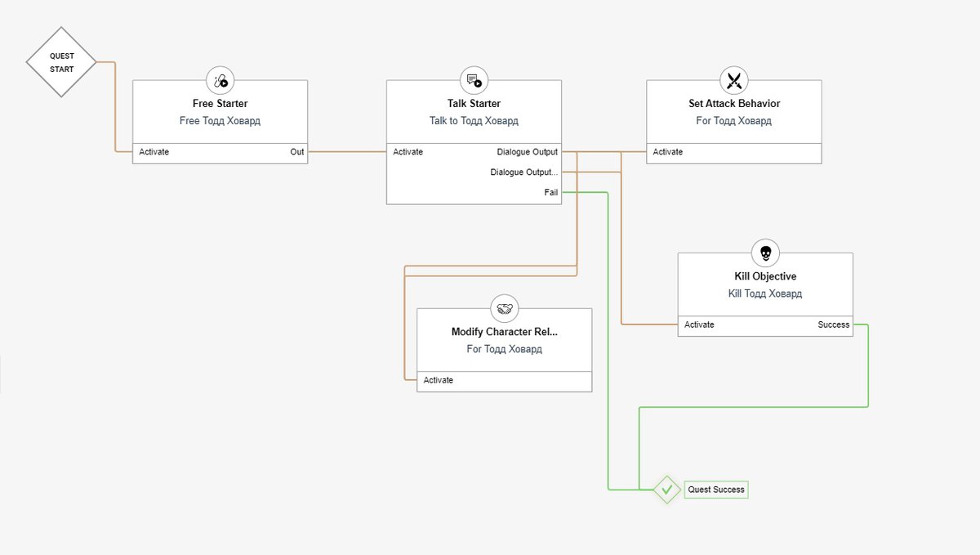Select the Quest Start diamond node
Image resolution: width=980 pixels, height=555 pixels.
61,62
